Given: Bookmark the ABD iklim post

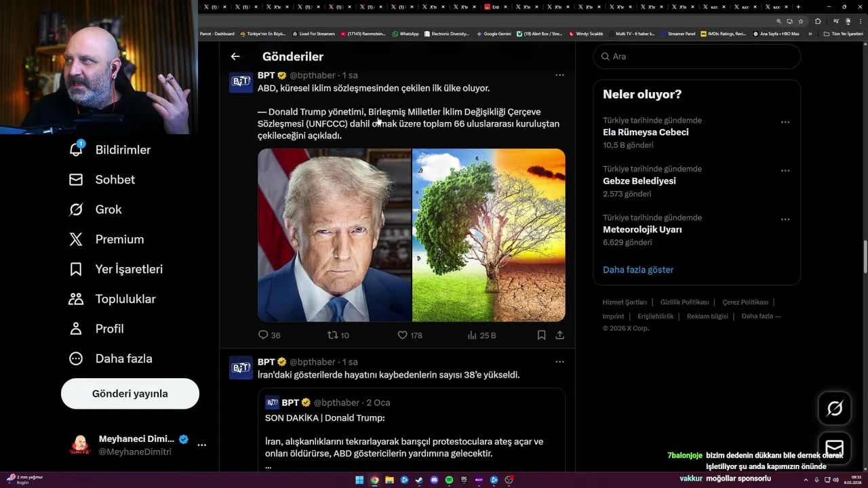Looking at the screenshot, I should (541, 335).
